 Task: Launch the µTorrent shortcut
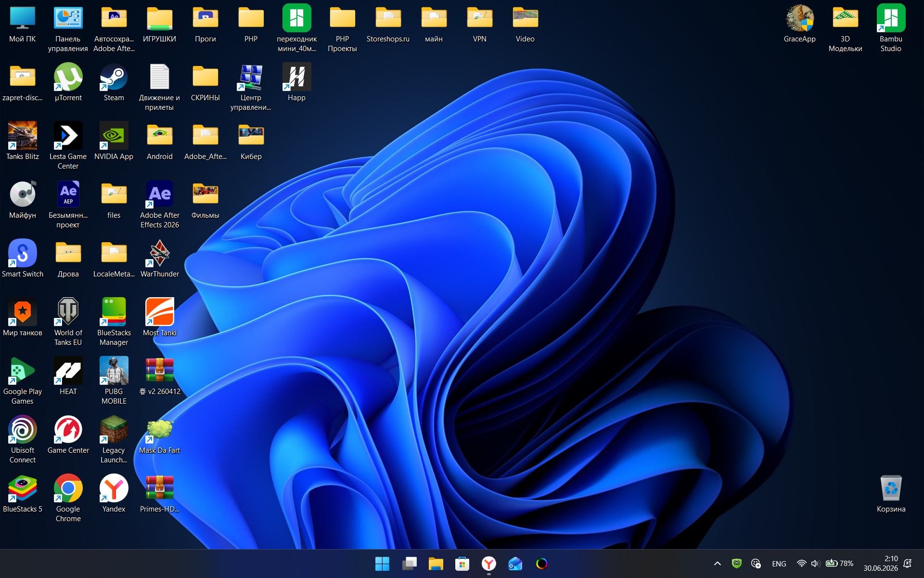point(68,83)
